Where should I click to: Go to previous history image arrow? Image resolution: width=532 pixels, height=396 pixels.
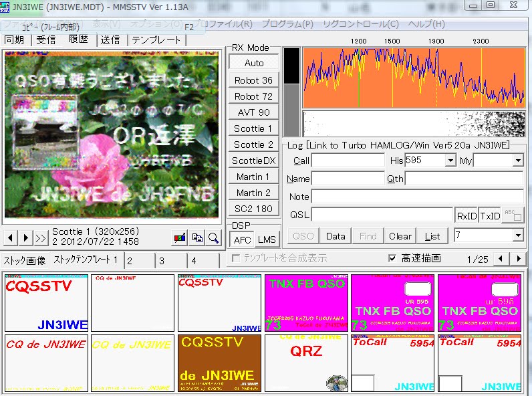coord(10,237)
